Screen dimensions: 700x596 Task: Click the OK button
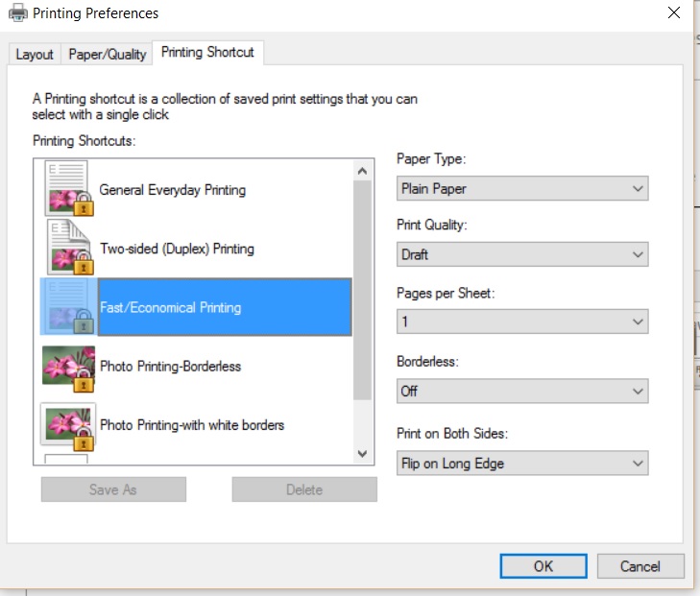click(543, 566)
